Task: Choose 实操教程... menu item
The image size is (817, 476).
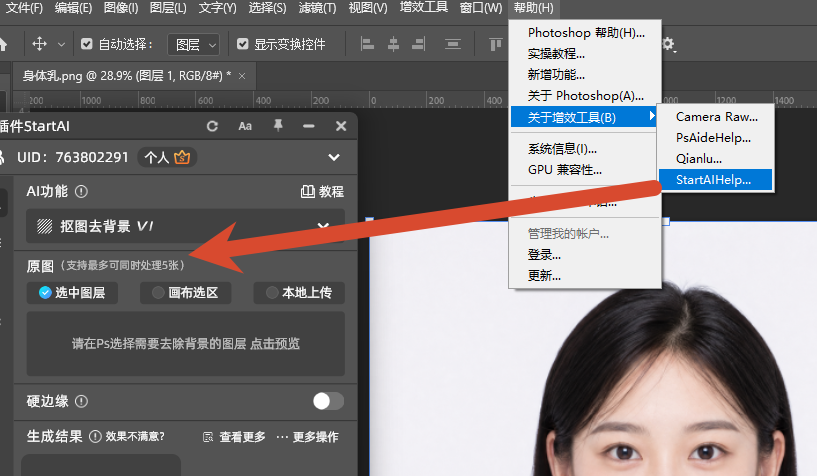Action: coord(586,54)
